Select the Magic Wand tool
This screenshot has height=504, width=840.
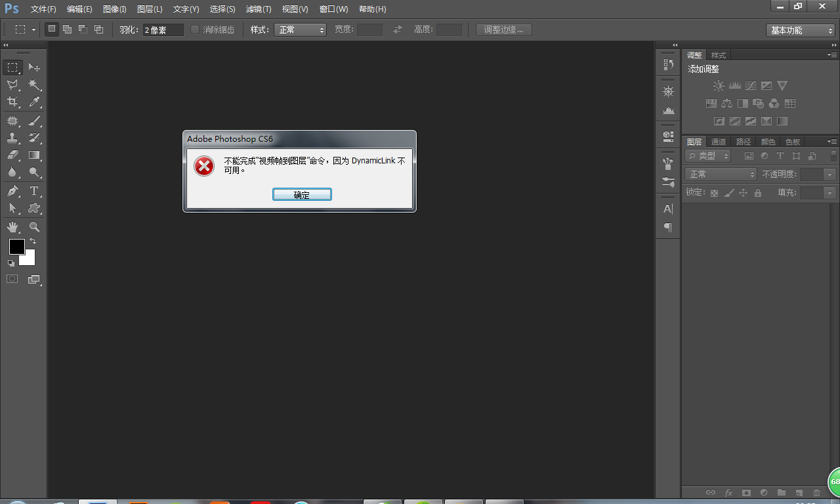34,85
